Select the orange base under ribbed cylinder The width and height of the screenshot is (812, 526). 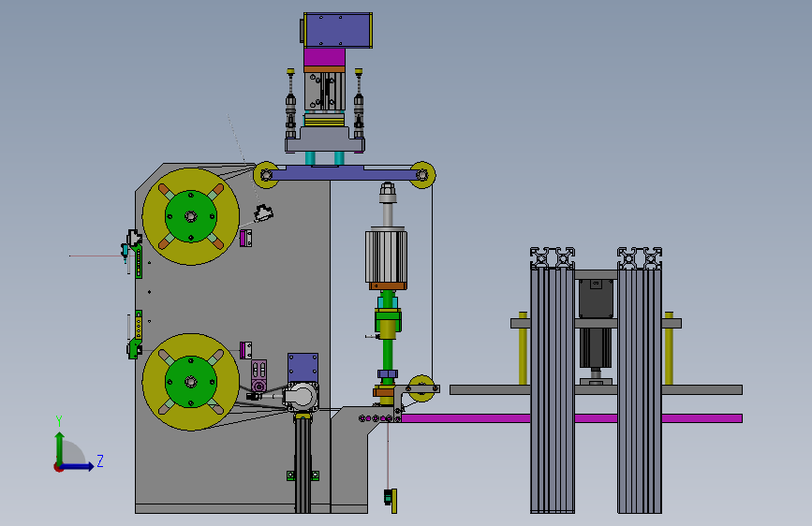tap(388, 285)
